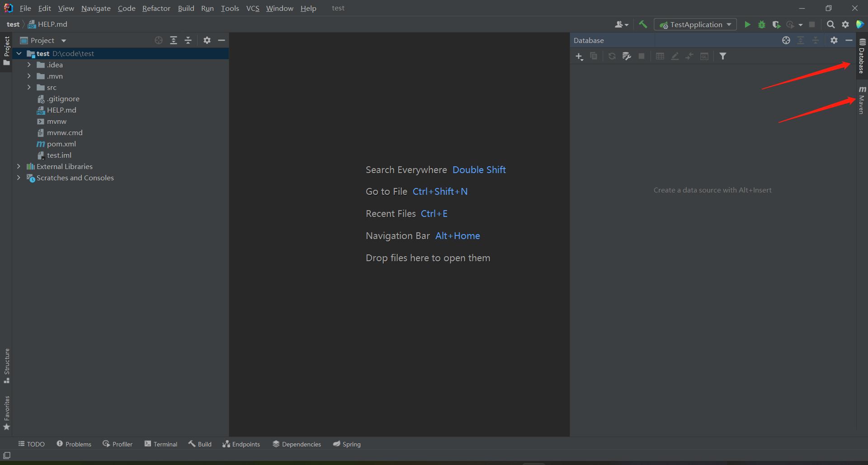
Task: Open the Refactor menu
Action: 156,8
